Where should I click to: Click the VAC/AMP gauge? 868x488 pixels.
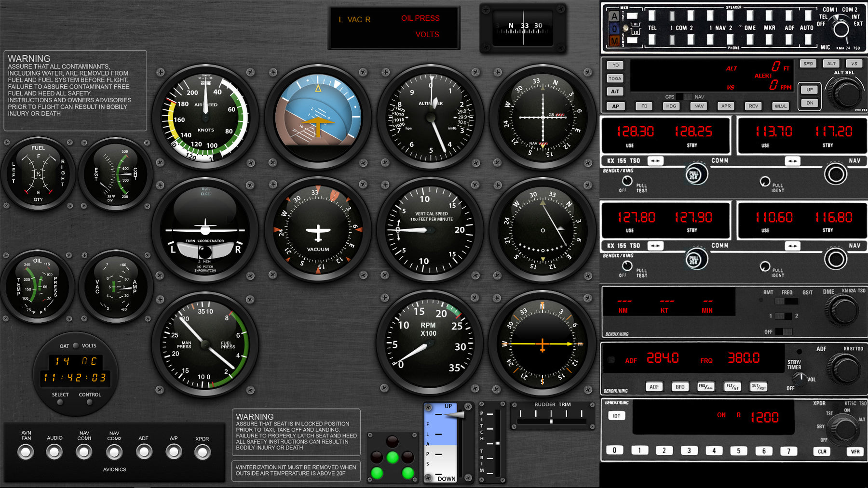(116, 287)
